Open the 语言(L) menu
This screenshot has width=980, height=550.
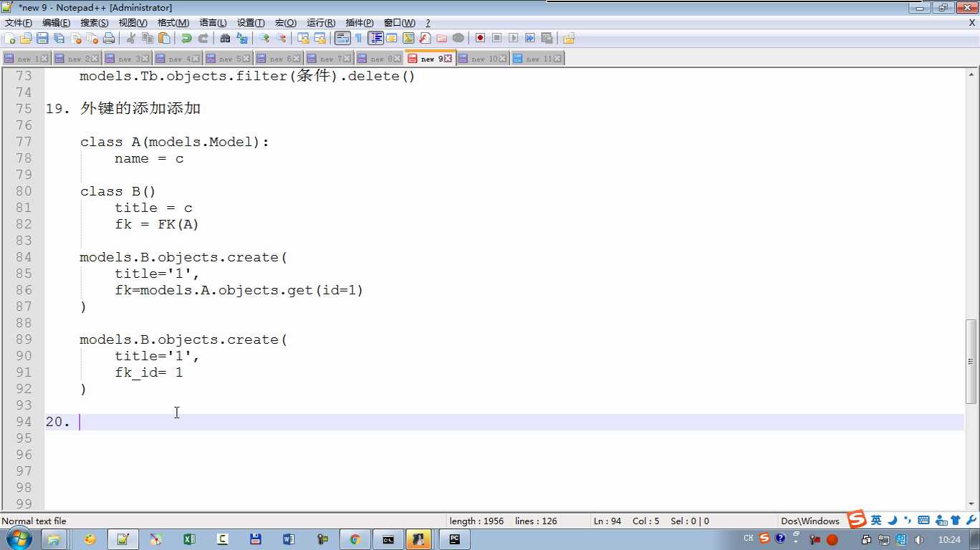[x=213, y=23]
